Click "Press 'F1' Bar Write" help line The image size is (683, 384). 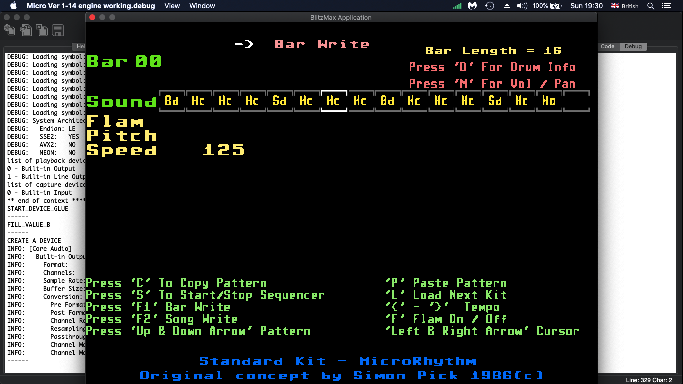pos(158,307)
